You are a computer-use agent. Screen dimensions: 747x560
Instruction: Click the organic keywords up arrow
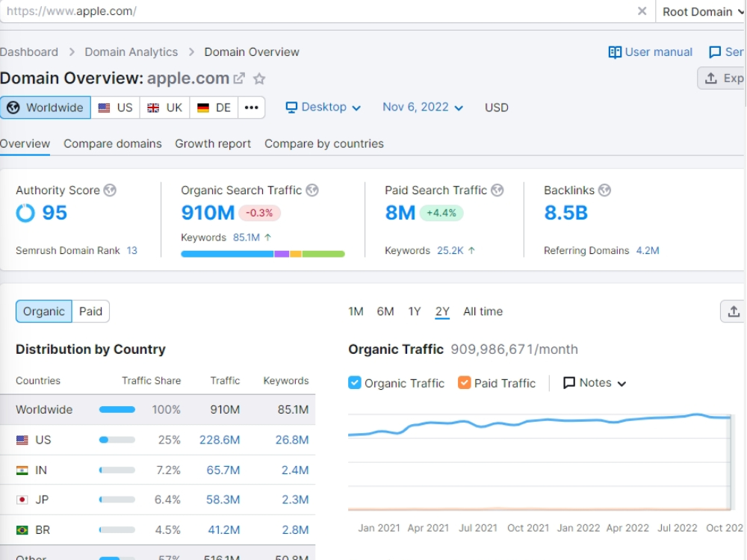[267, 237]
